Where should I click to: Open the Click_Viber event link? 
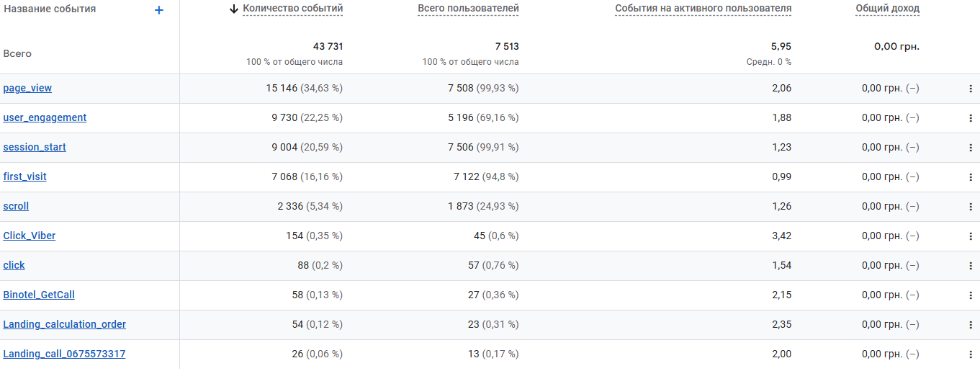[x=30, y=236]
